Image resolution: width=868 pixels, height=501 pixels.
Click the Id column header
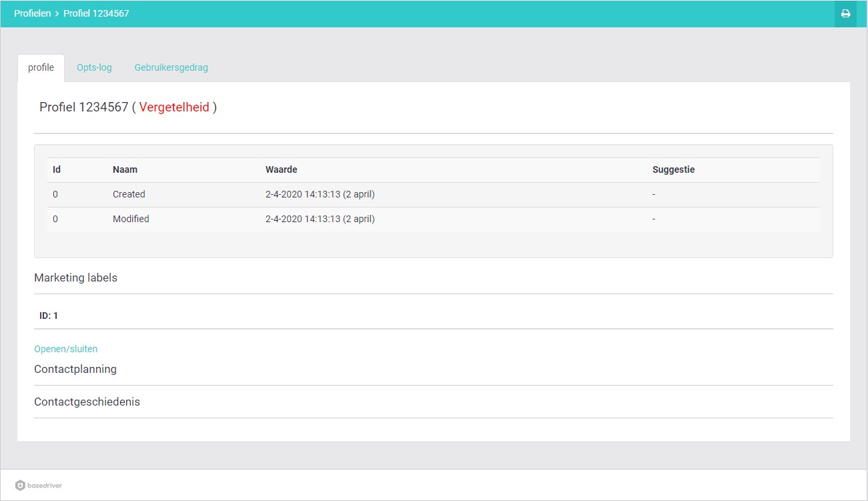tap(57, 170)
